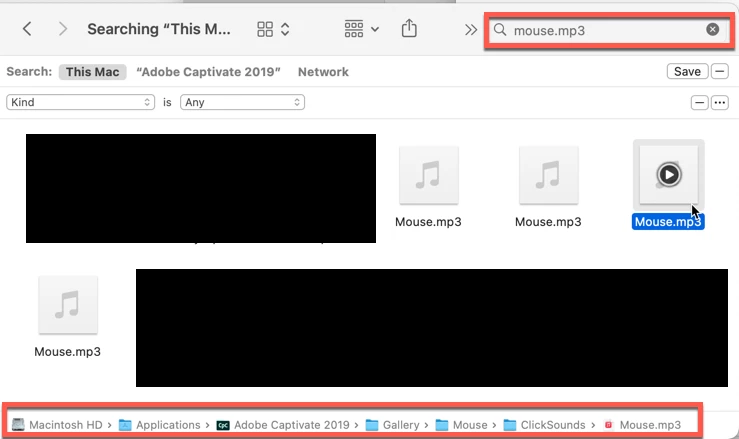This screenshot has height=439, width=739.
Task: Click ClickSounds folder in path bar
Action: [x=544, y=425]
